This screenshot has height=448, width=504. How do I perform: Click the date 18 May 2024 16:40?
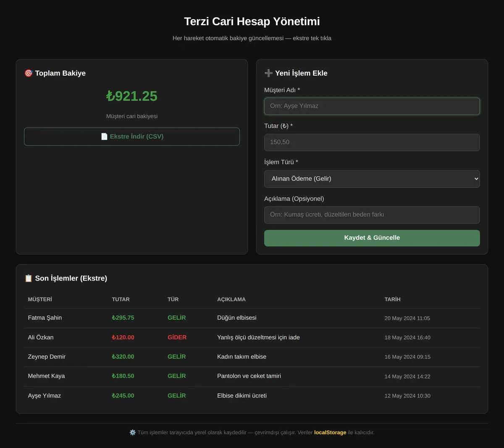point(407,338)
